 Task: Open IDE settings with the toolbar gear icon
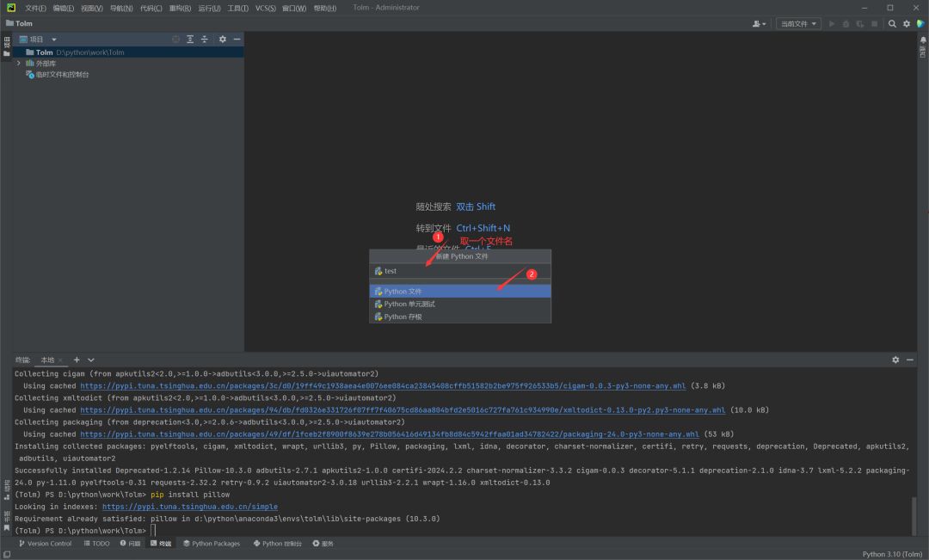[907, 24]
